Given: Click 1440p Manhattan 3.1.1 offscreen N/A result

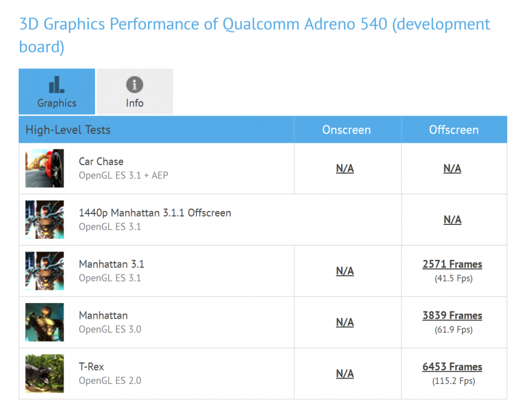Looking at the screenshot, I should (x=452, y=220).
